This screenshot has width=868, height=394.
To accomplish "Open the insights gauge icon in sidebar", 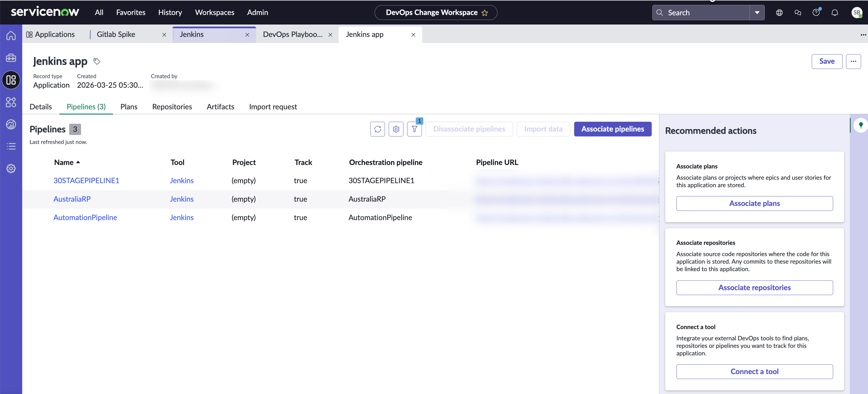I will (11, 124).
